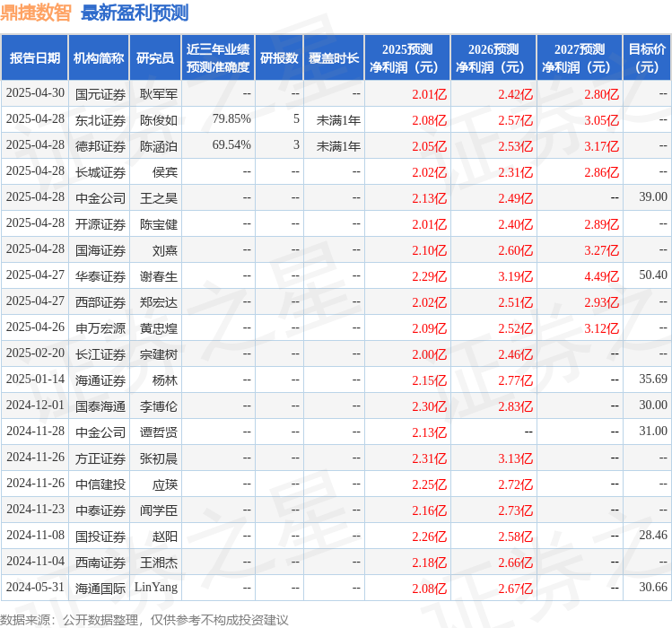Click the 研报数 column header

[279, 58]
